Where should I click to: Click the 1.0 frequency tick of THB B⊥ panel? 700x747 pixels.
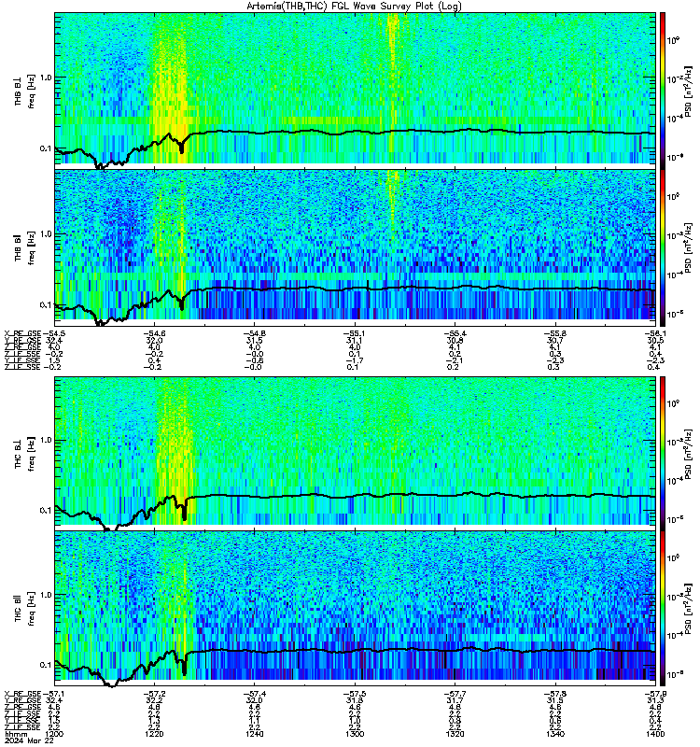45,78
